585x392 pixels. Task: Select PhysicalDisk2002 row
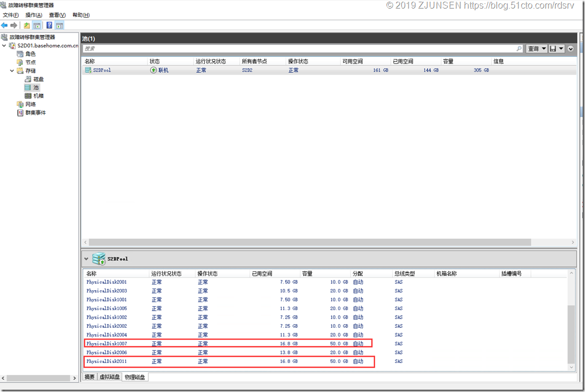[x=324, y=326]
